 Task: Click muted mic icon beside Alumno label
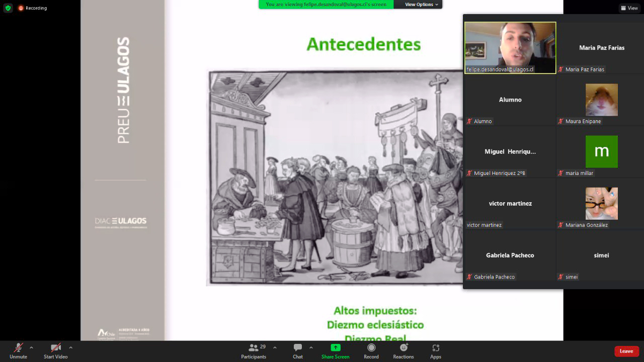(x=469, y=121)
